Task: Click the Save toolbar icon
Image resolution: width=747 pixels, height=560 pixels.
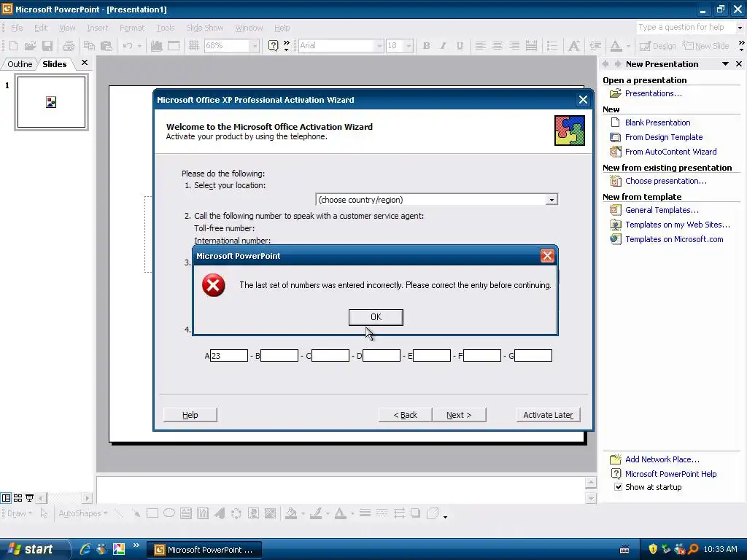Action: [47, 46]
